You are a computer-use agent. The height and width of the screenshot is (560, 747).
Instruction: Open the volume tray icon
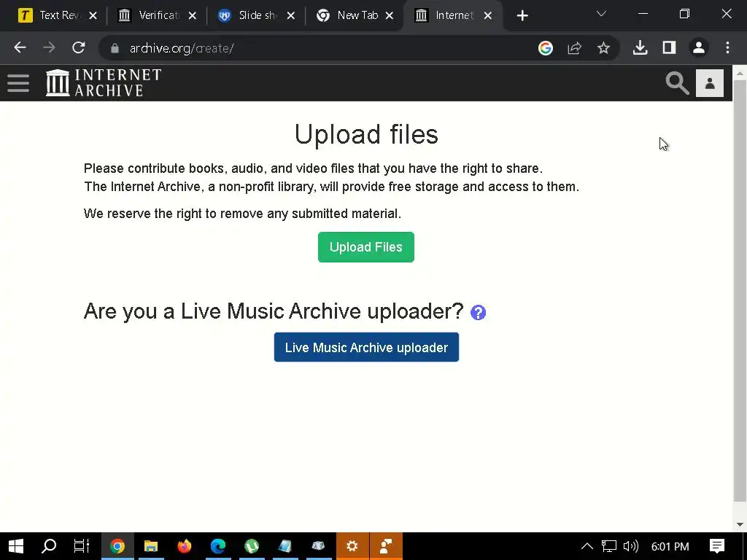630,546
